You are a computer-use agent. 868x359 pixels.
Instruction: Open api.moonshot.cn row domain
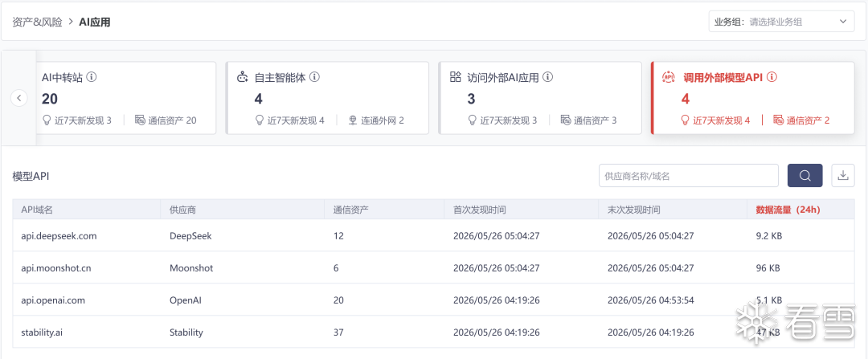point(56,267)
